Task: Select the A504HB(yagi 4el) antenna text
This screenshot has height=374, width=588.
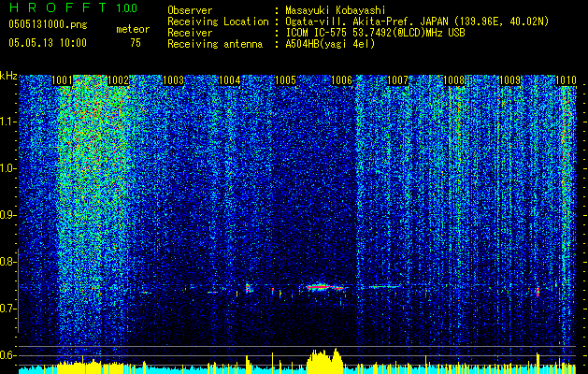Action: (x=330, y=44)
